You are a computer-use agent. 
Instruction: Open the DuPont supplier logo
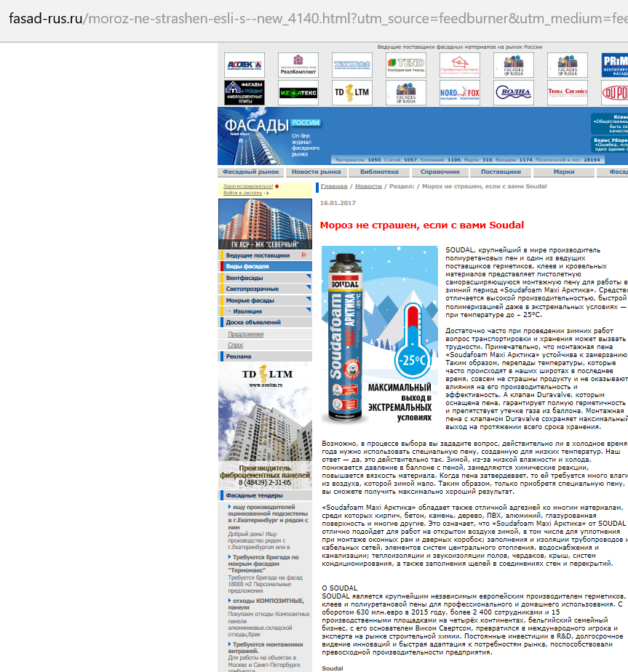[x=615, y=92]
